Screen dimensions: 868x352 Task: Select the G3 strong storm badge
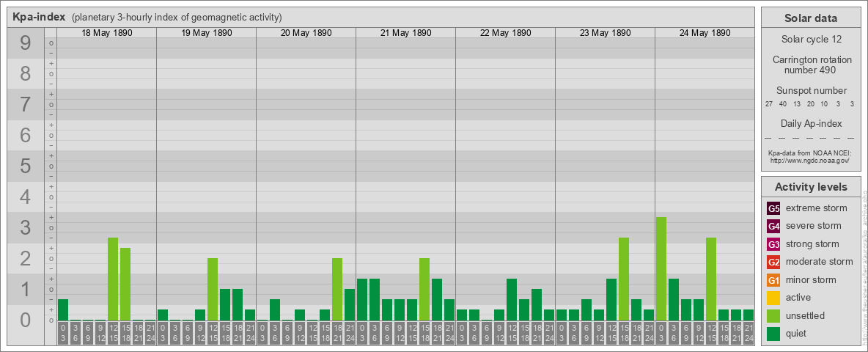tap(773, 244)
